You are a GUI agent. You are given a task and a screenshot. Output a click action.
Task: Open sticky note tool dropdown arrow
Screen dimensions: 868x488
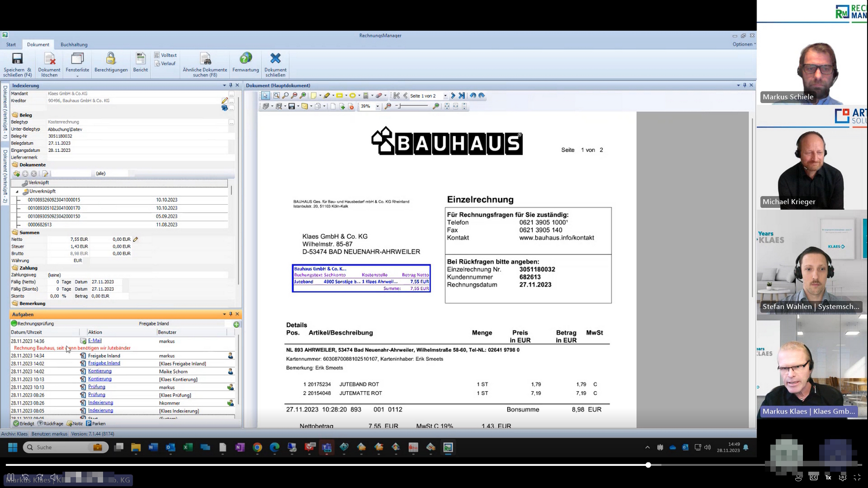point(320,96)
